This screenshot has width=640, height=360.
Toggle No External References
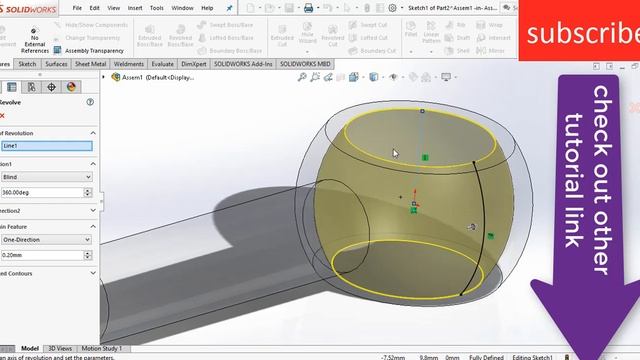tap(35, 41)
